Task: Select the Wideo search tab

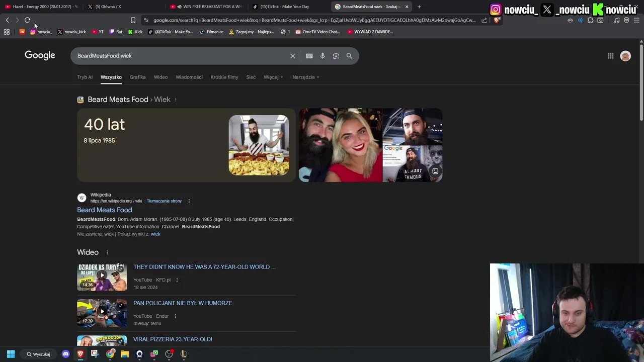Action: pyautogui.click(x=160, y=77)
